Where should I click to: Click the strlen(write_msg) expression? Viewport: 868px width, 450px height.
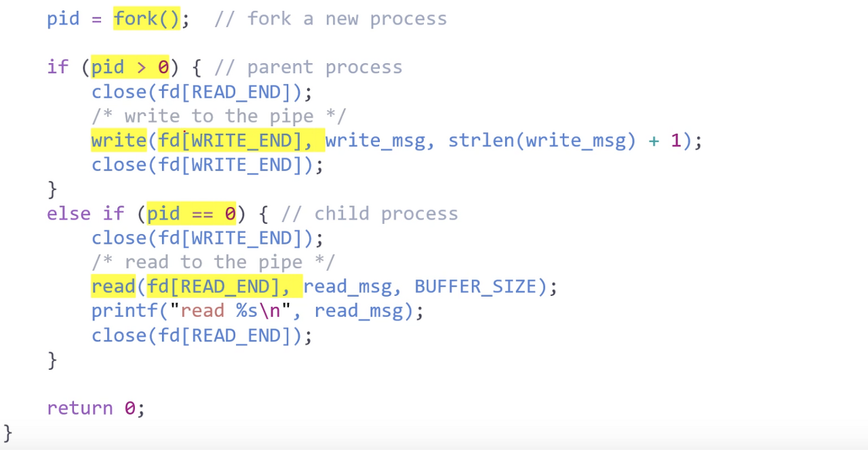(x=542, y=140)
